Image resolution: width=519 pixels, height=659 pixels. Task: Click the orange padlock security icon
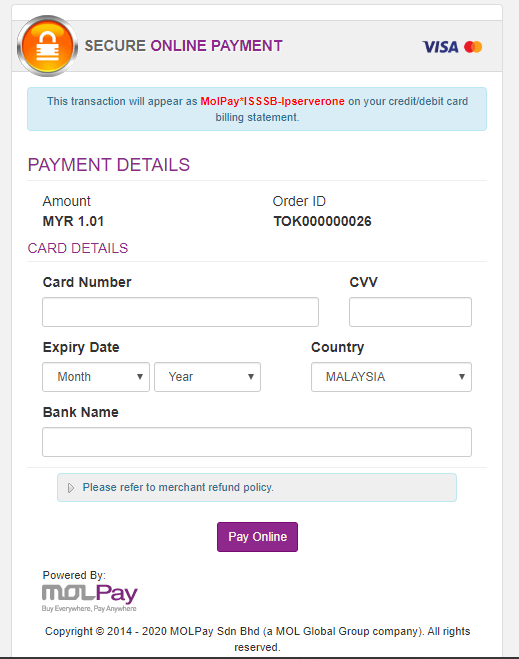click(47, 46)
